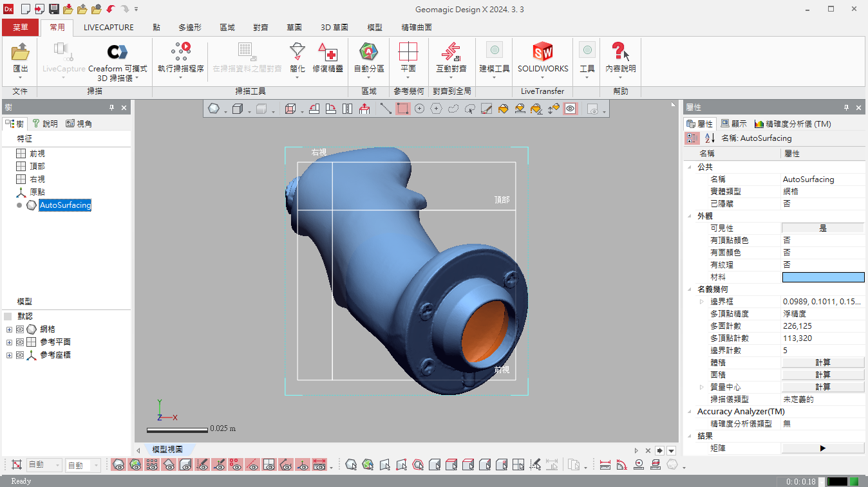This screenshot has height=487, width=868.
Task: Open the 簡化 dropdown arrow
Action: point(297,77)
